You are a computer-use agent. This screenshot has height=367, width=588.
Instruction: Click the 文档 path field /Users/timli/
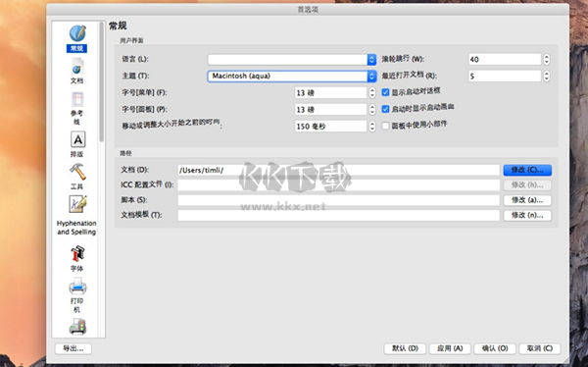[x=338, y=170]
